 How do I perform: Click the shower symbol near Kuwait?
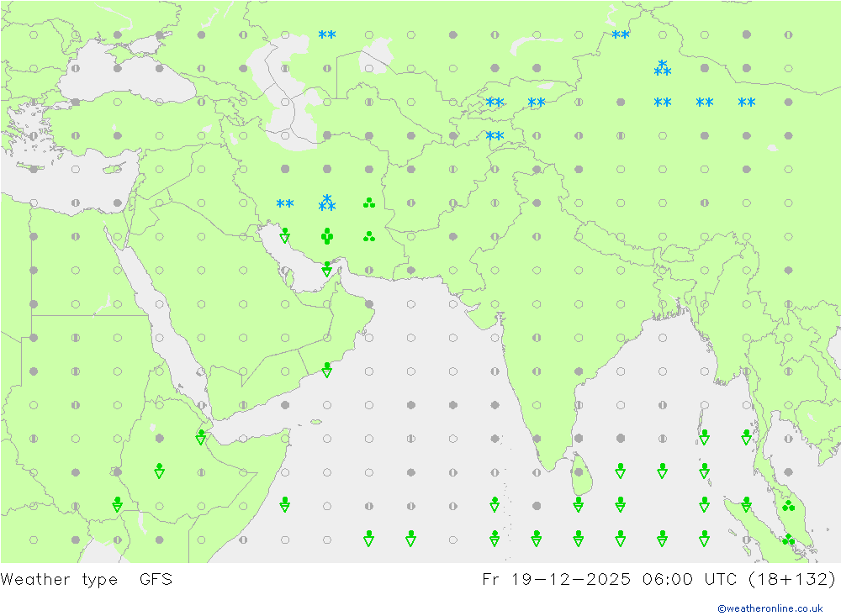(285, 235)
